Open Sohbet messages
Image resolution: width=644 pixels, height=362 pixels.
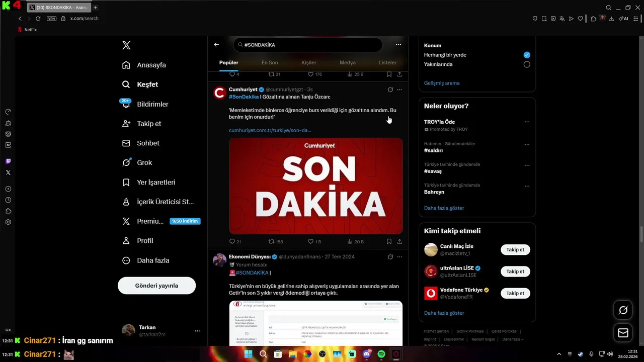coord(140,143)
